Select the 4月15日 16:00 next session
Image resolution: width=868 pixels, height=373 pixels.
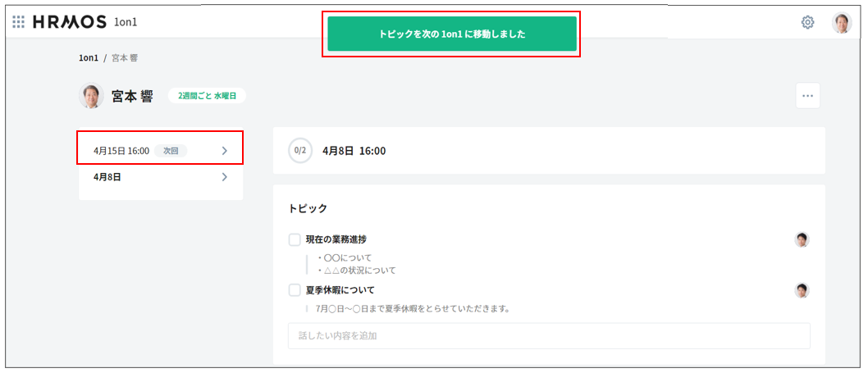[x=123, y=151]
